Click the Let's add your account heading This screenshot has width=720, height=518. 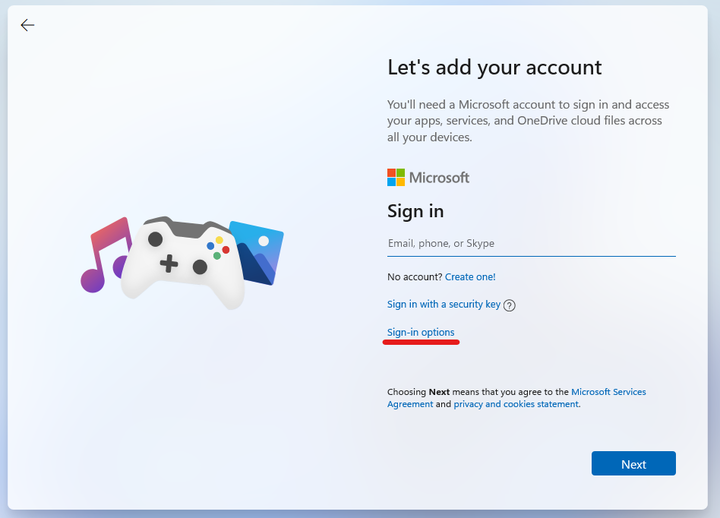495,68
